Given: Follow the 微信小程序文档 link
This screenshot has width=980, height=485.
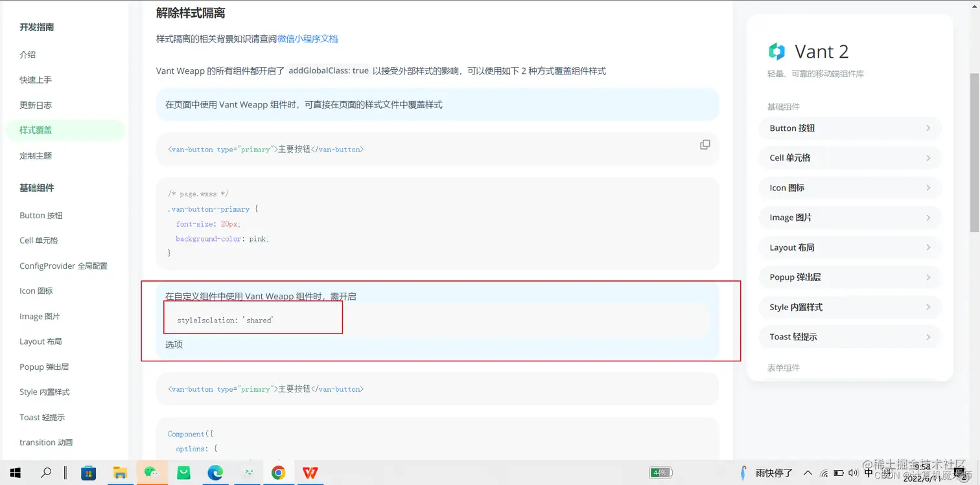Looking at the screenshot, I should [x=308, y=39].
